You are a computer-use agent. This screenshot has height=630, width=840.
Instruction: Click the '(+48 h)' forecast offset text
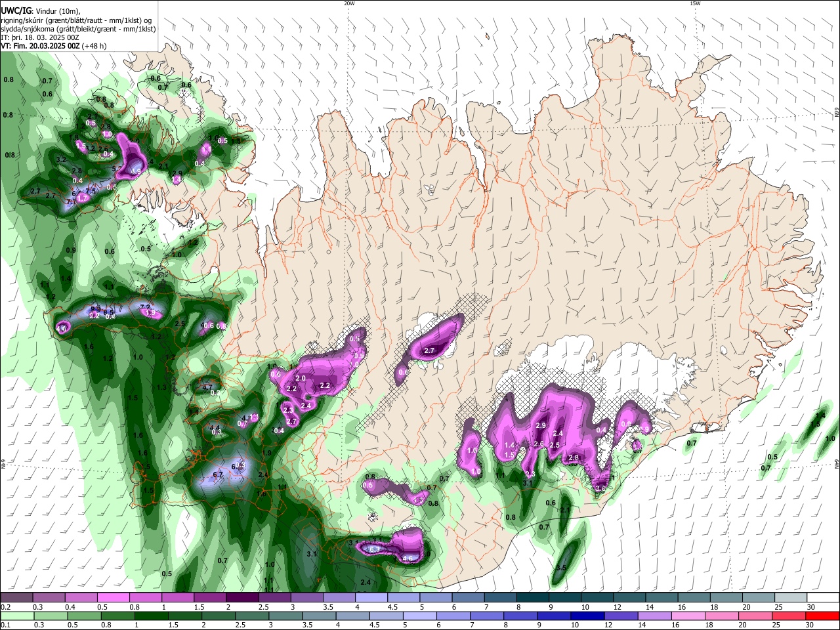pos(94,47)
